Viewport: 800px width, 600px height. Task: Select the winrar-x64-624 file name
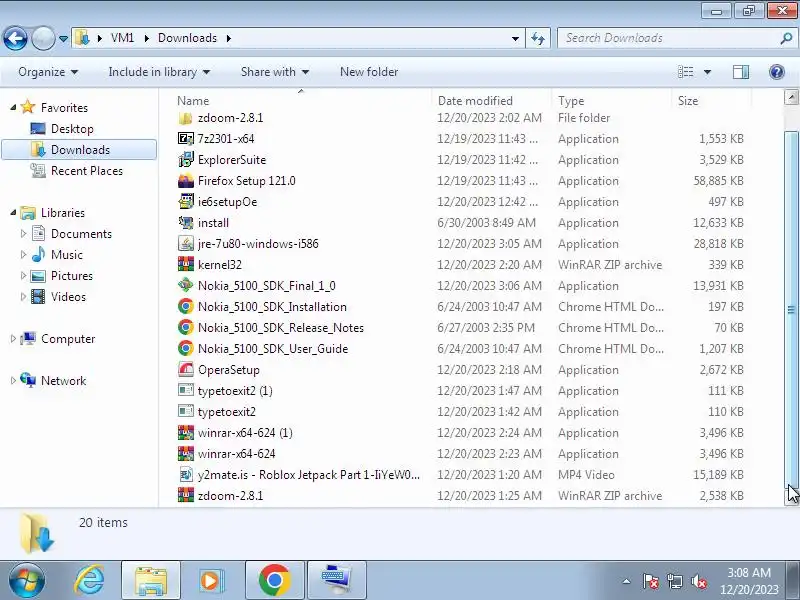pyautogui.click(x=236, y=454)
